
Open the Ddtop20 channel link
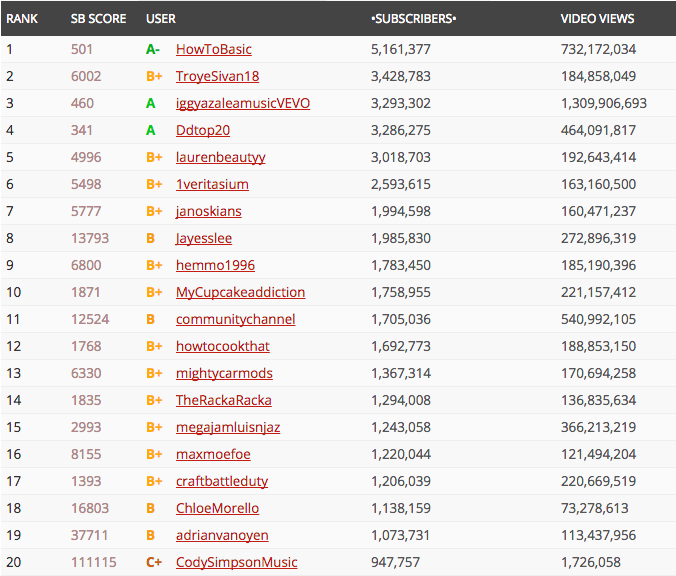point(203,130)
